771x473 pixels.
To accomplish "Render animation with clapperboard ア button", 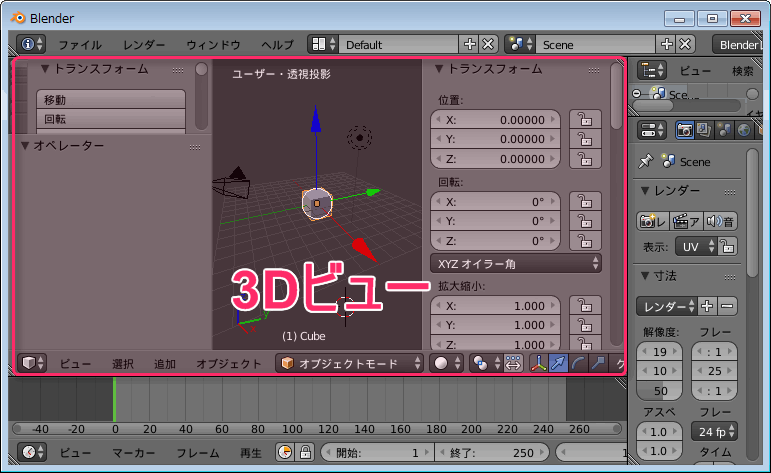I will tap(685, 221).
